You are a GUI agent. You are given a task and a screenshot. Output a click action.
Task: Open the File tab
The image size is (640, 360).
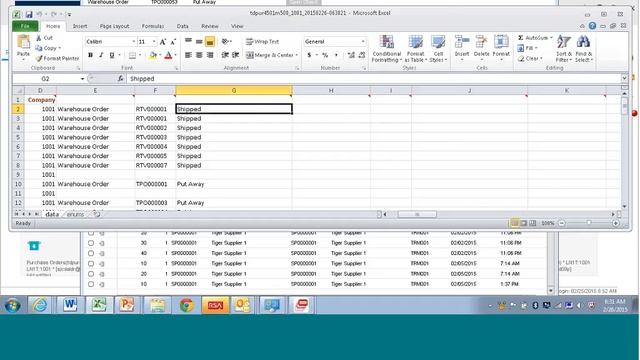pyautogui.click(x=25, y=26)
